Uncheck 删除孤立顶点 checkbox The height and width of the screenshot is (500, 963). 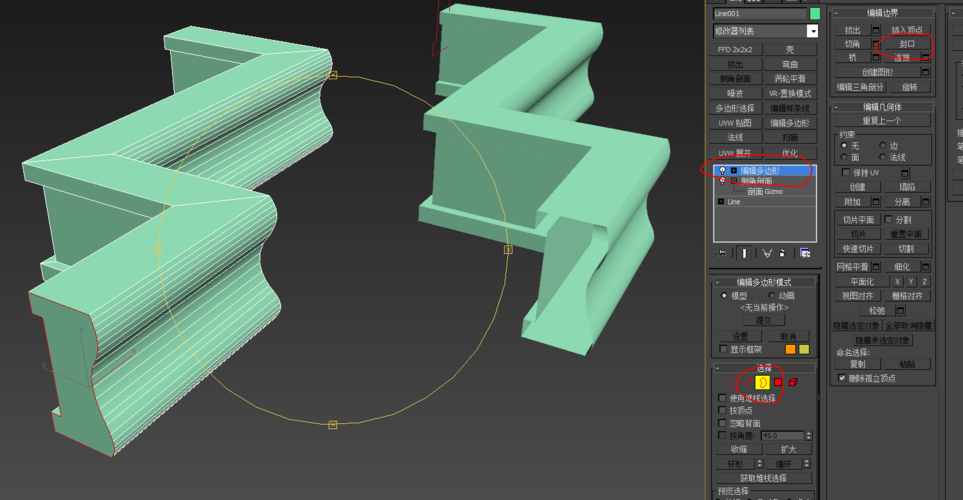[x=841, y=378]
